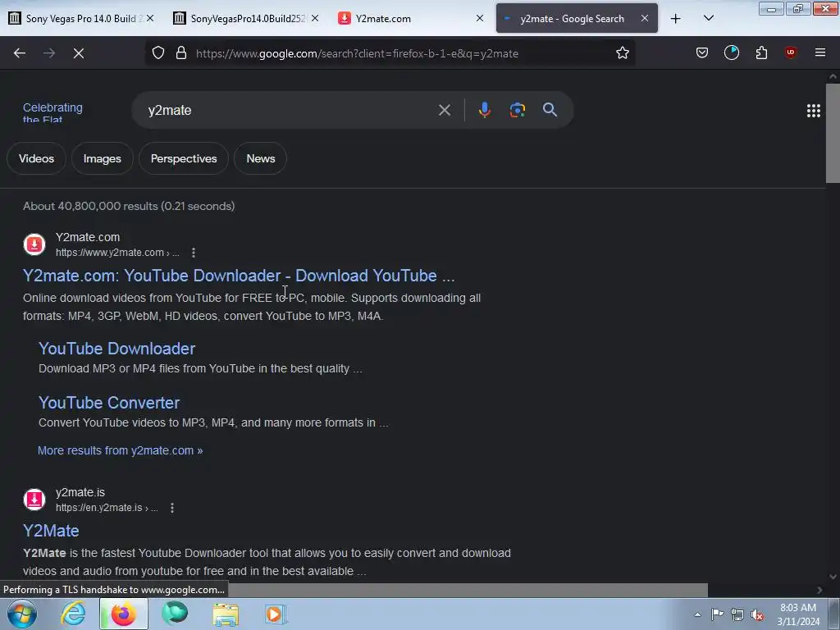Open the Windows Start menu

(x=22, y=614)
